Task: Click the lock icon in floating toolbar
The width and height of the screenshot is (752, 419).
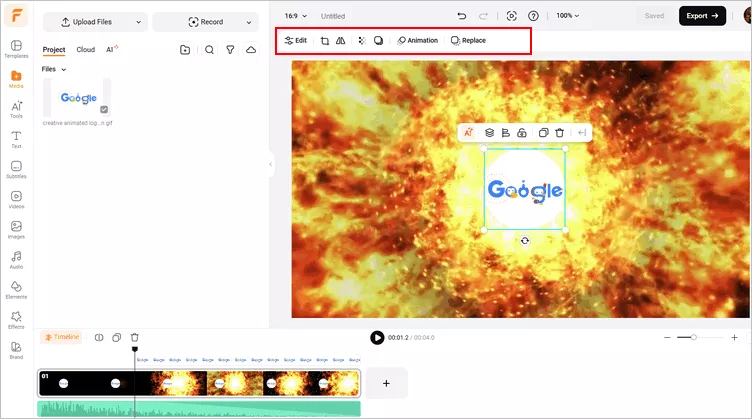Action: pos(522,133)
